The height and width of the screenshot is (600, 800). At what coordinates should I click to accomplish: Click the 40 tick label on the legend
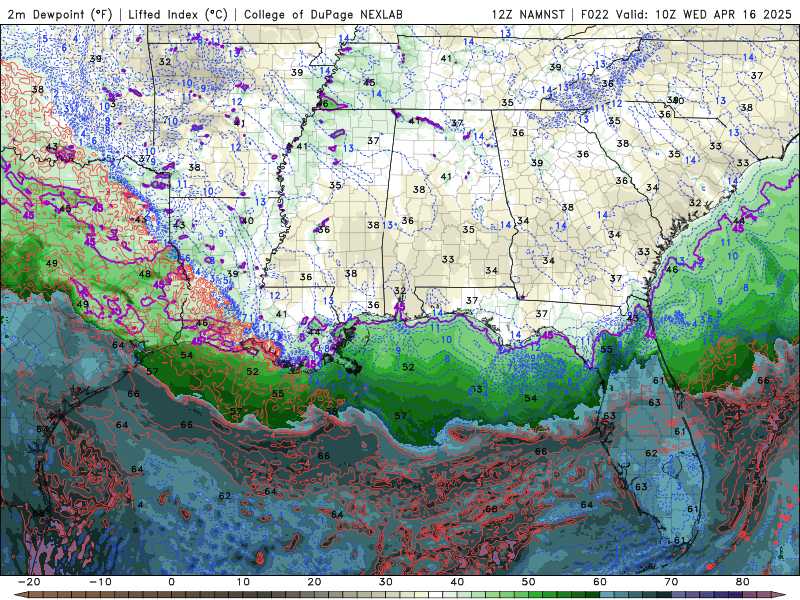[457, 582]
